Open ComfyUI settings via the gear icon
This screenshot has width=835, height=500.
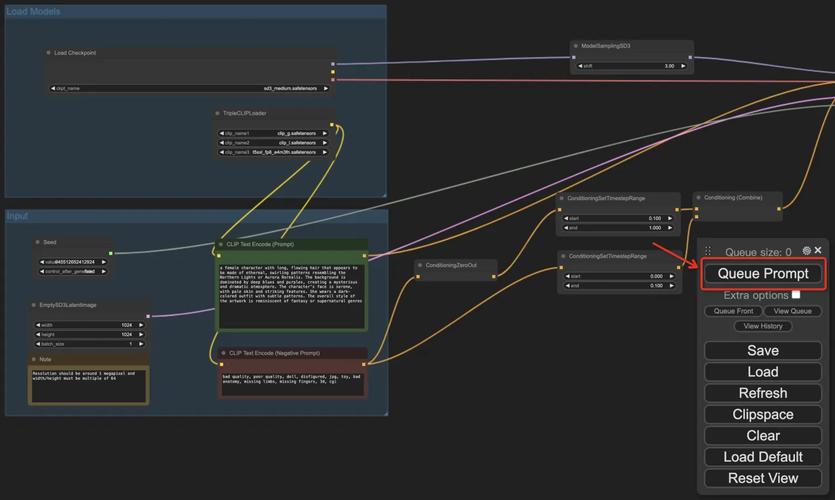(x=807, y=250)
